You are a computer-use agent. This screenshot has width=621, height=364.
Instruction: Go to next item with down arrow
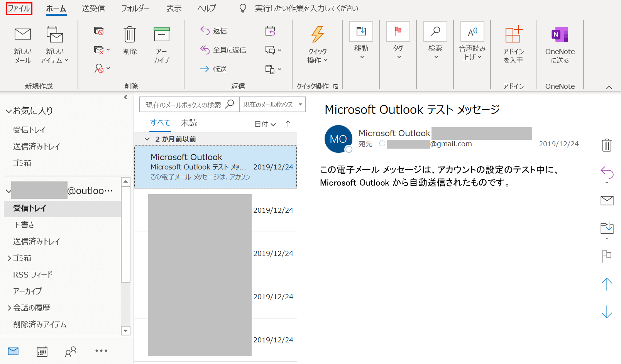pyautogui.click(x=607, y=312)
